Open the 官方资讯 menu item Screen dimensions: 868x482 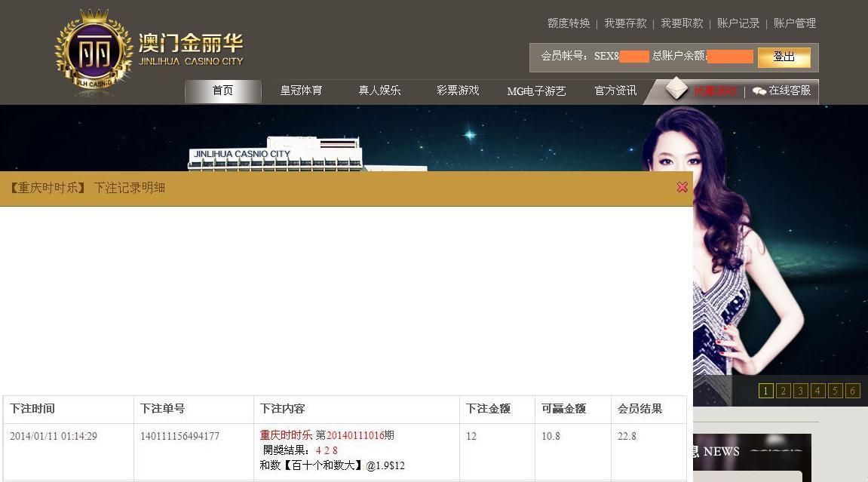tap(615, 91)
